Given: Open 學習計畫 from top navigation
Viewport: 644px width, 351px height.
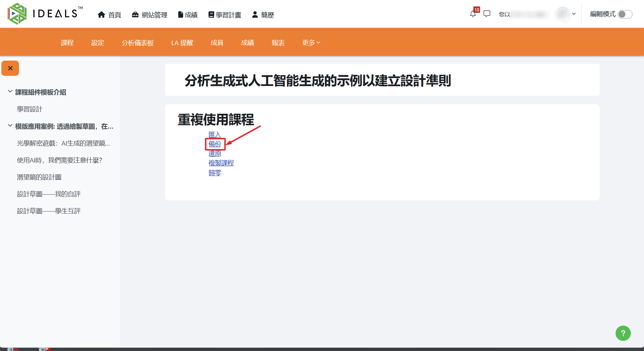Looking at the screenshot, I should [x=224, y=15].
